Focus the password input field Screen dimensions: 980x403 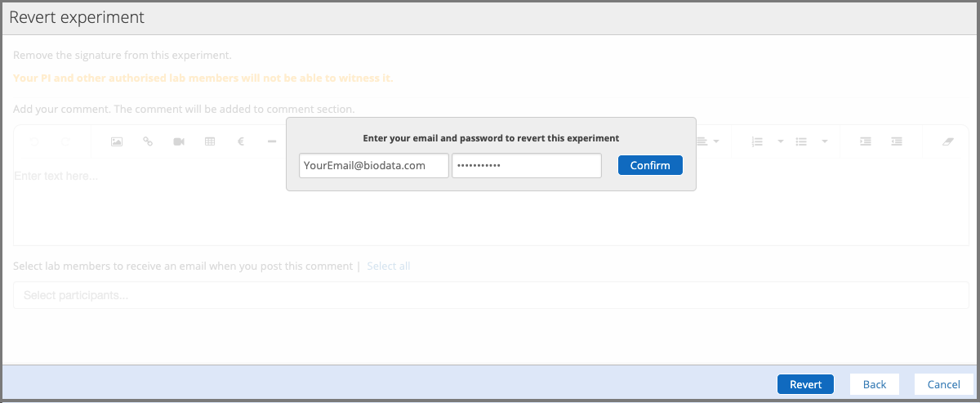click(x=527, y=165)
